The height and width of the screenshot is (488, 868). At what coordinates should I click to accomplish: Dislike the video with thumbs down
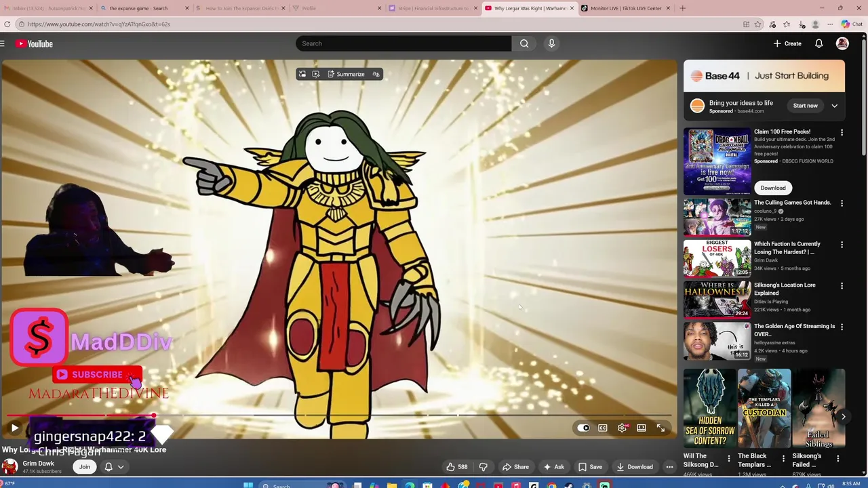coord(483,466)
